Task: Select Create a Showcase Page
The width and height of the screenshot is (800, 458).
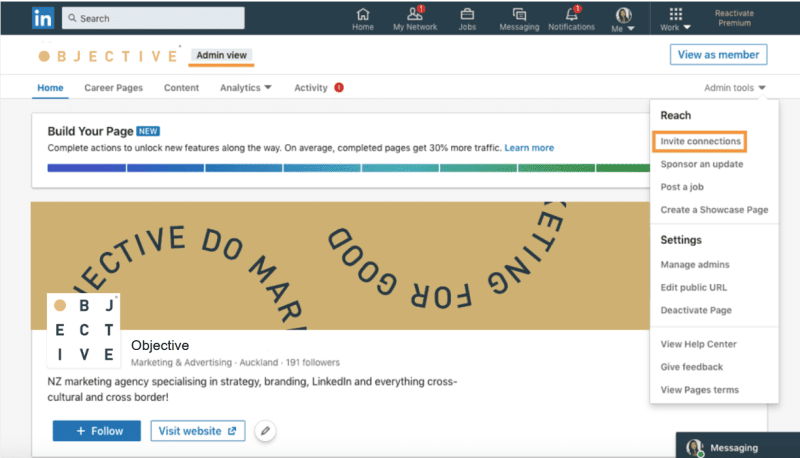Action: point(714,210)
